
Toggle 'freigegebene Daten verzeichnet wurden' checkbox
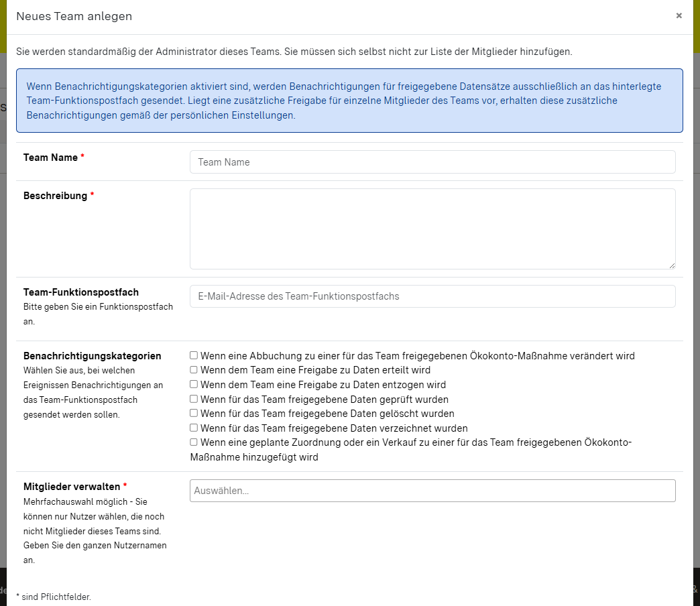tap(194, 428)
